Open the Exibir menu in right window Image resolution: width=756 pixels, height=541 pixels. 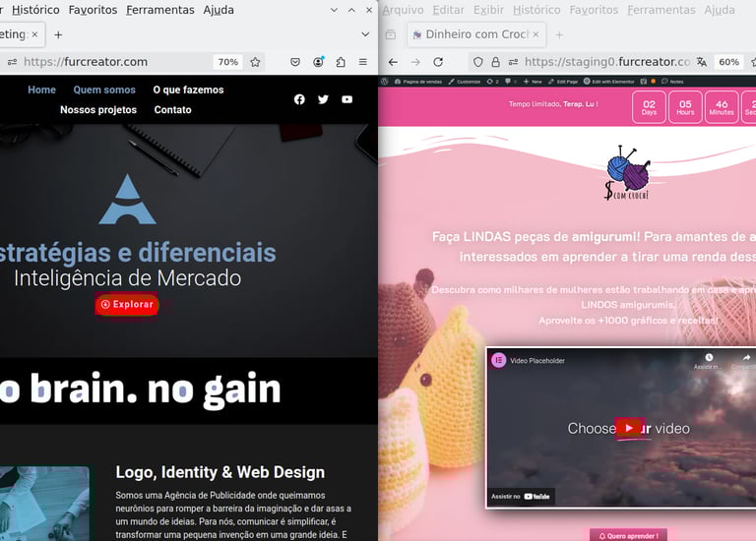click(488, 10)
